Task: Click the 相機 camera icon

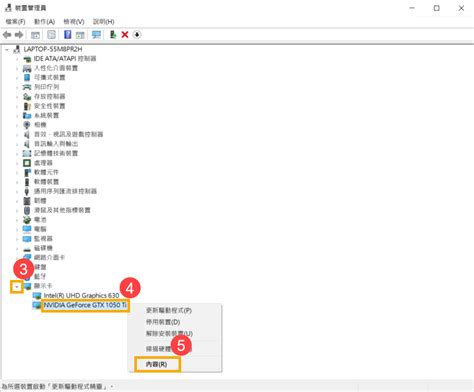Action: (x=27, y=125)
